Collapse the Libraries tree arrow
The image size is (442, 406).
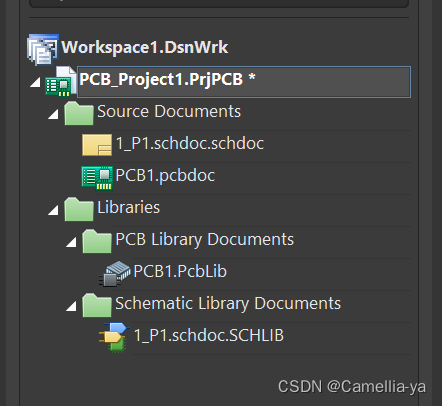(53, 210)
